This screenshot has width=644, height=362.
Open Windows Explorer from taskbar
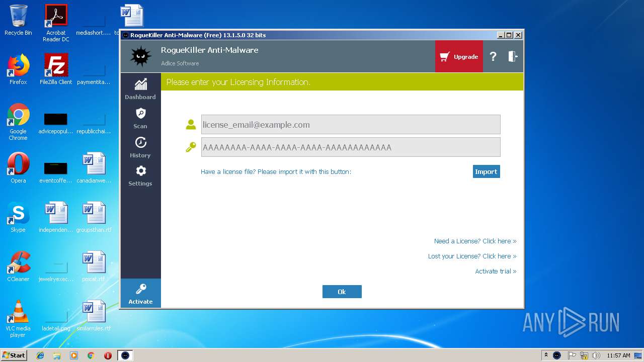coord(57,355)
